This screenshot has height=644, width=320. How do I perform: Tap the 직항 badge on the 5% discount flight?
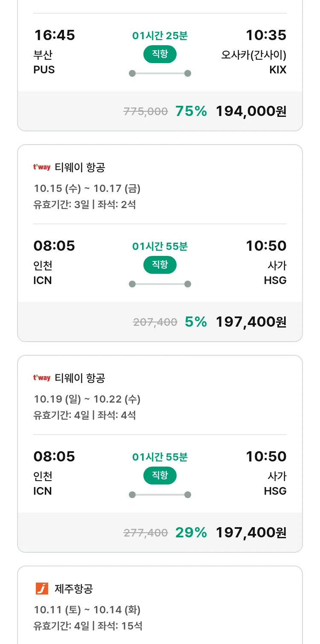(x=160, y=265)
